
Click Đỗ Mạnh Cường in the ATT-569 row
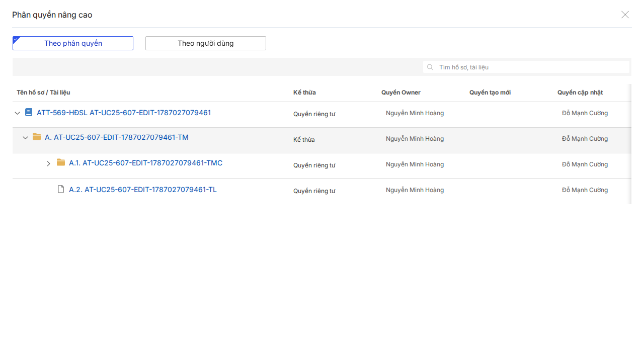click(x=585, y=113)
